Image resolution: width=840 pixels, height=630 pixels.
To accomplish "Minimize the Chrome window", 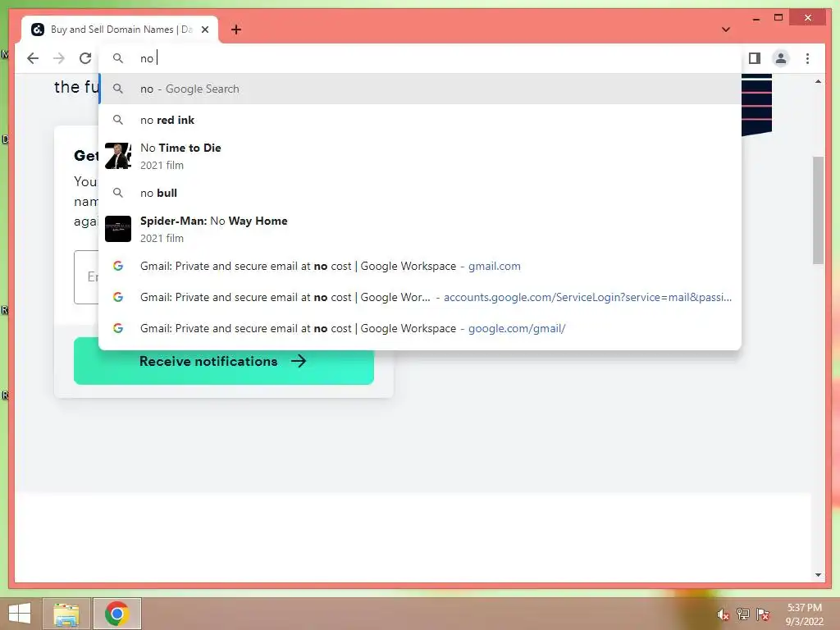I will coord(756,18).
